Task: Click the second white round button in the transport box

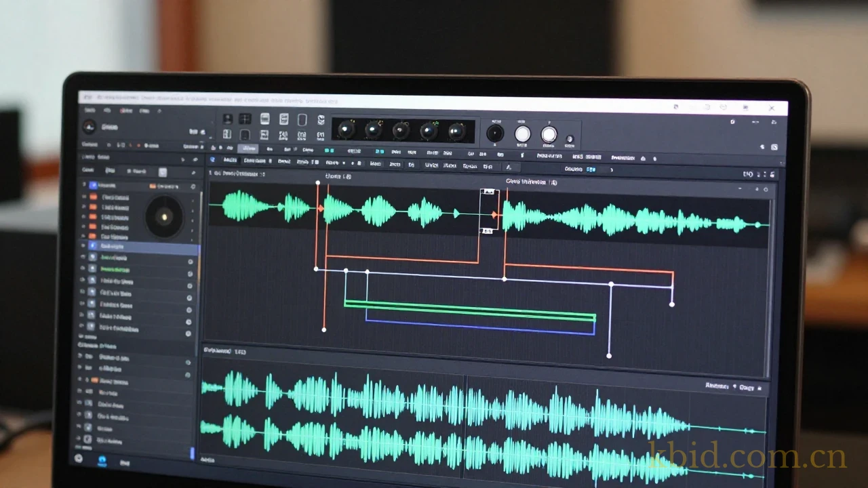Action: (549, 135)
